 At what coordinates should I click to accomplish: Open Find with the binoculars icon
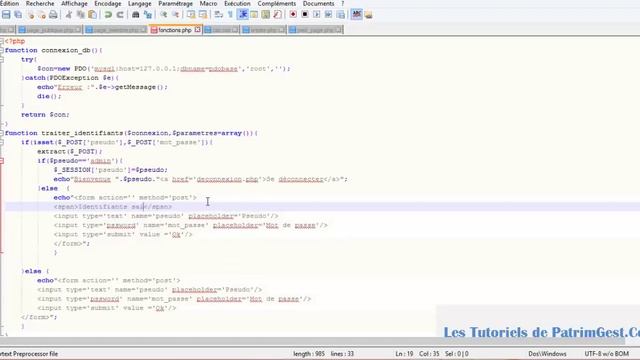(x=136, y=15)
